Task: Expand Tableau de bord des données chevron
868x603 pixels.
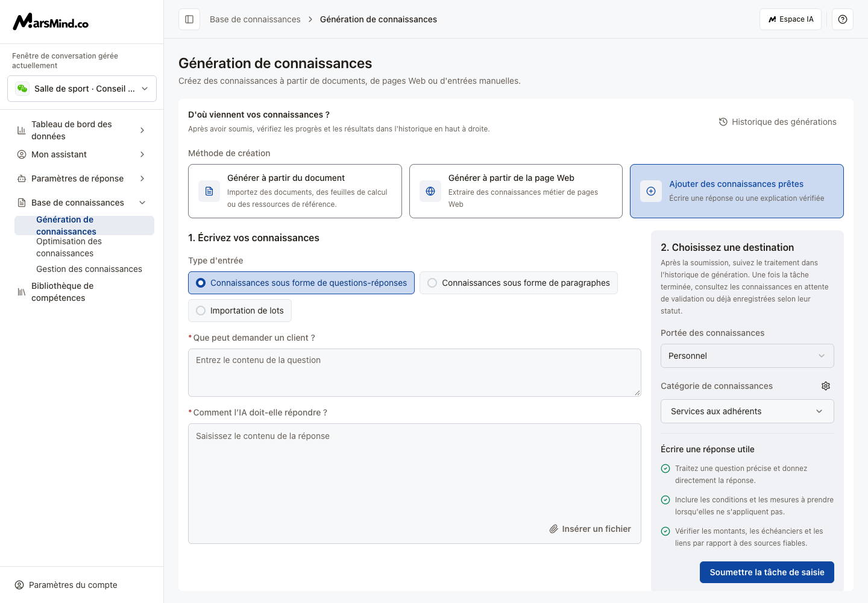Action: (142, 130)
